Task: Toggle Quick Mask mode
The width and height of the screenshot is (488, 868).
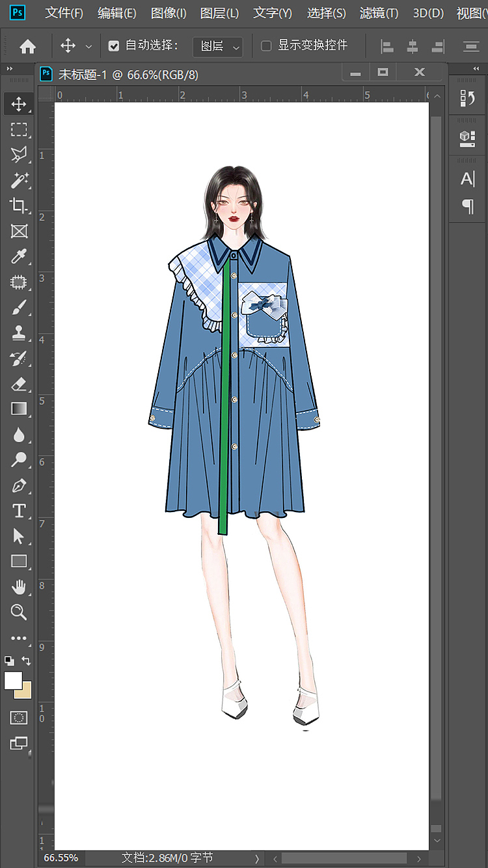Action: click(19, 718)
